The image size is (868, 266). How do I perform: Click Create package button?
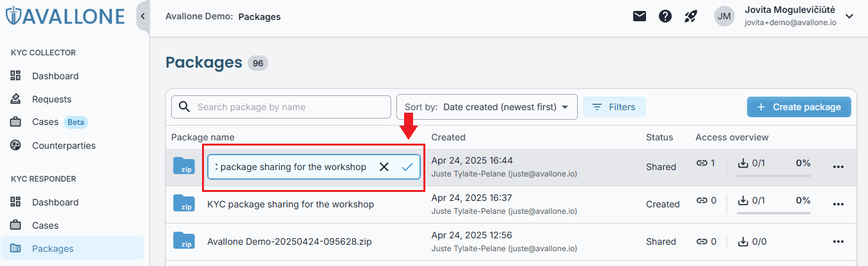799,107
